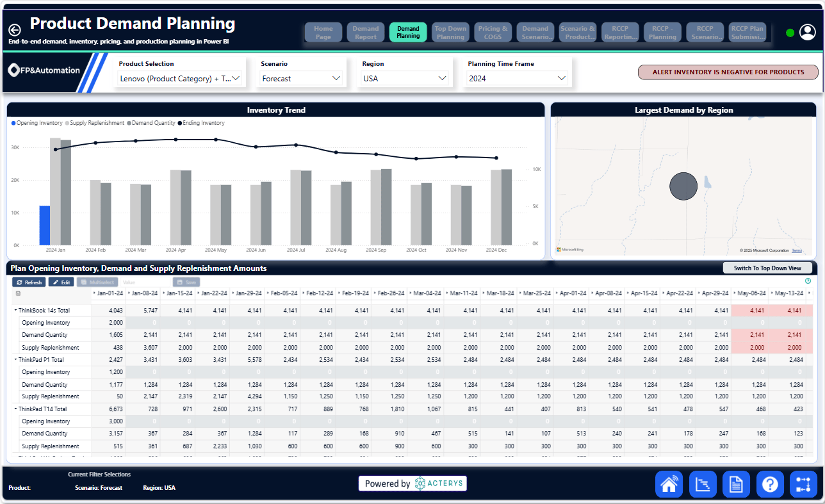Click the Terms link on the map
This screenshot has height=504, width=825.
797,250
